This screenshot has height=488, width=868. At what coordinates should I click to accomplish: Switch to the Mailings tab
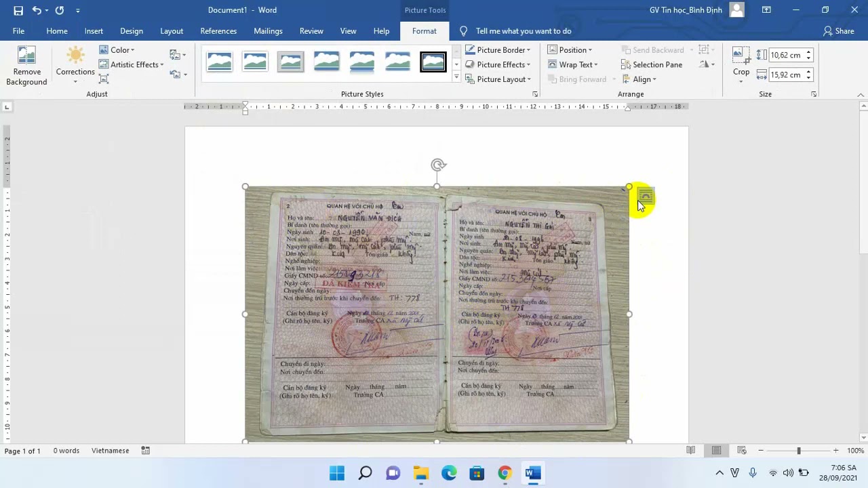[x=268, y=31]
